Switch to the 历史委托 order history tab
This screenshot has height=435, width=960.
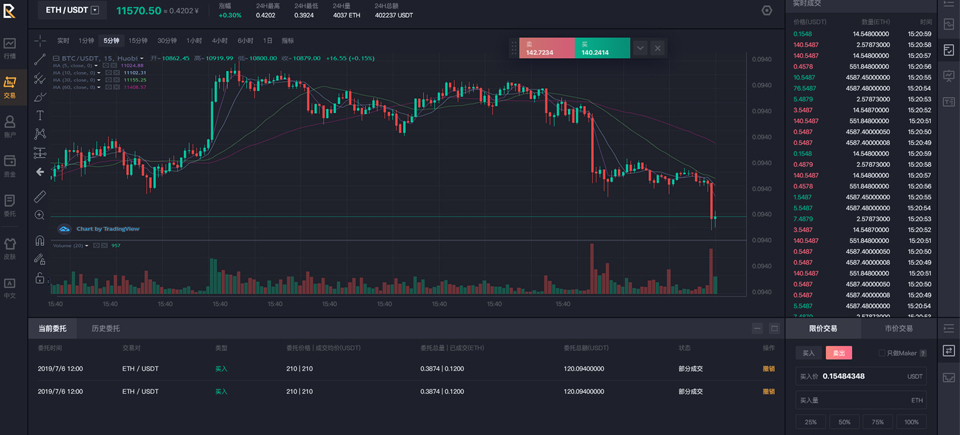[106, 328]
